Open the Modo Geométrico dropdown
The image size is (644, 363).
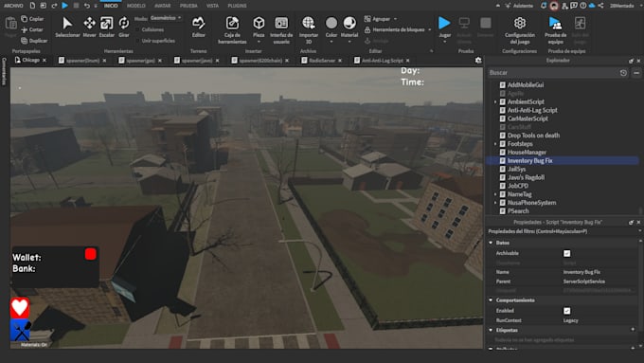point(166,18)
